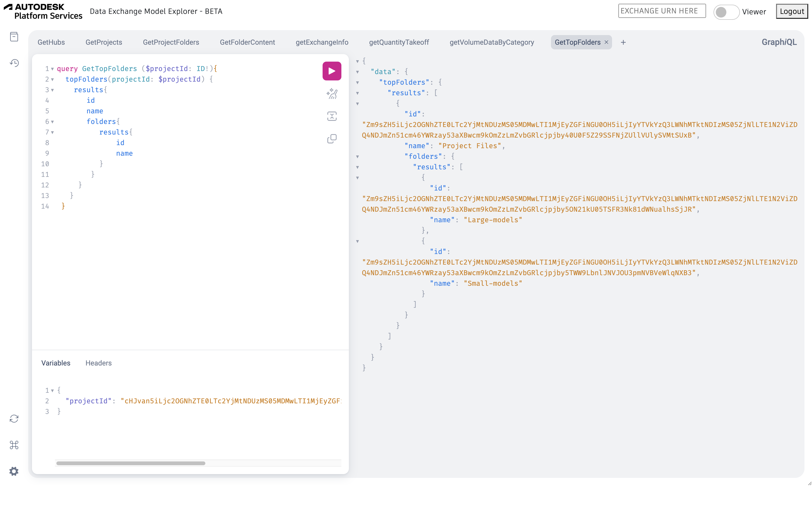
Task: Select the GetTopFolders tab
Action: click(578, 42)
